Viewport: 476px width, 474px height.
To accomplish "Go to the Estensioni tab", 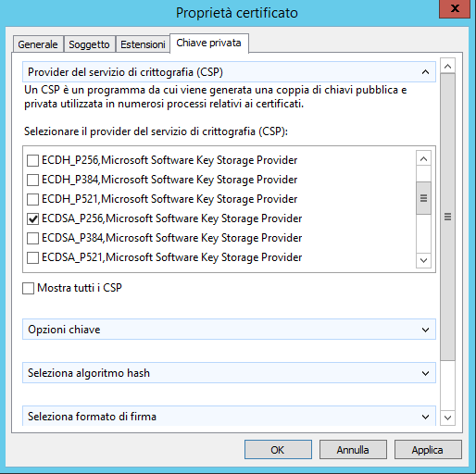I will click(143, 44).
